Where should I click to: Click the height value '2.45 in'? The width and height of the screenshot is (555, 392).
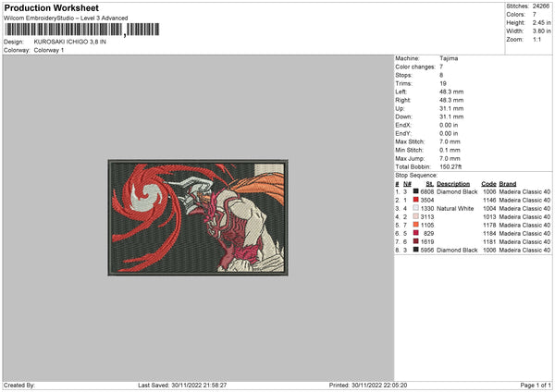(x=541, y=22)
